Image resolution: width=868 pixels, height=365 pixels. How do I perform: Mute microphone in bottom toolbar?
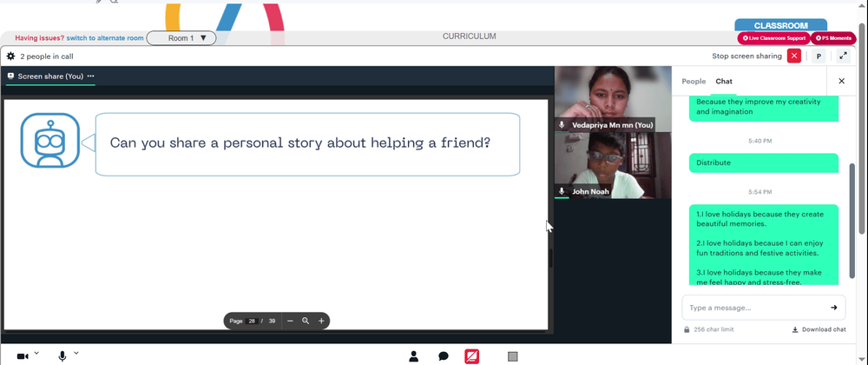click(62, 356)
